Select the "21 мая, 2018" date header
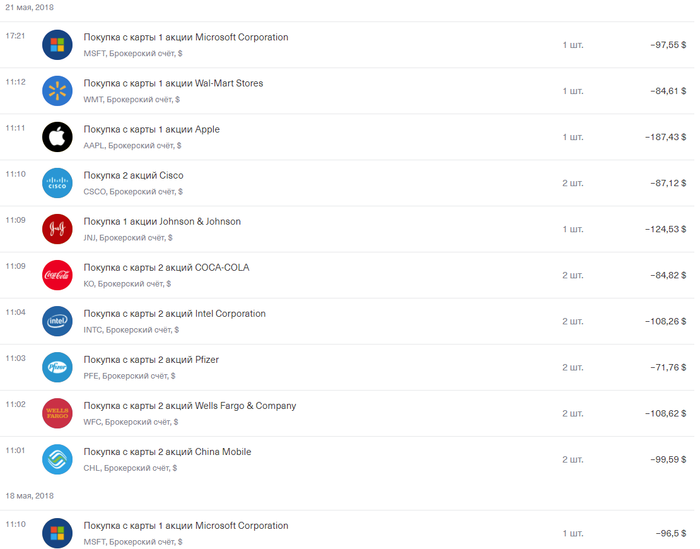 coord(30,7)
